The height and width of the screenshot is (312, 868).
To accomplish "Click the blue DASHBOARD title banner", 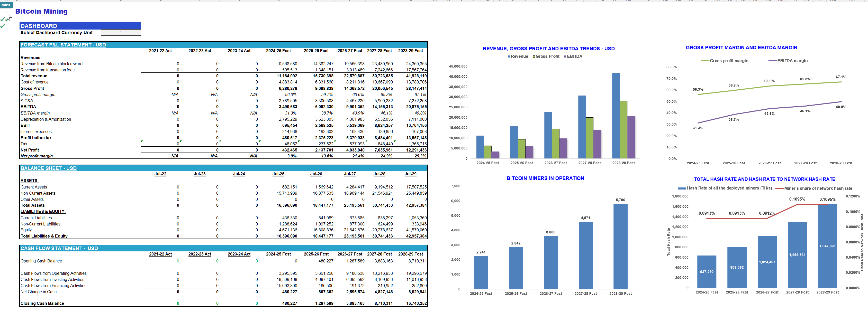I will click(x=80, y=26).
